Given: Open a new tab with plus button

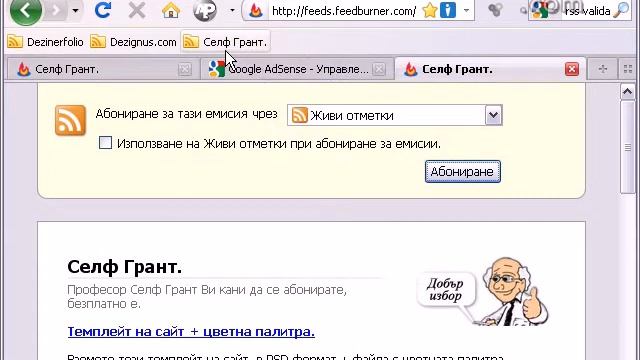Looking at the screenshot, I should [602, 69].
